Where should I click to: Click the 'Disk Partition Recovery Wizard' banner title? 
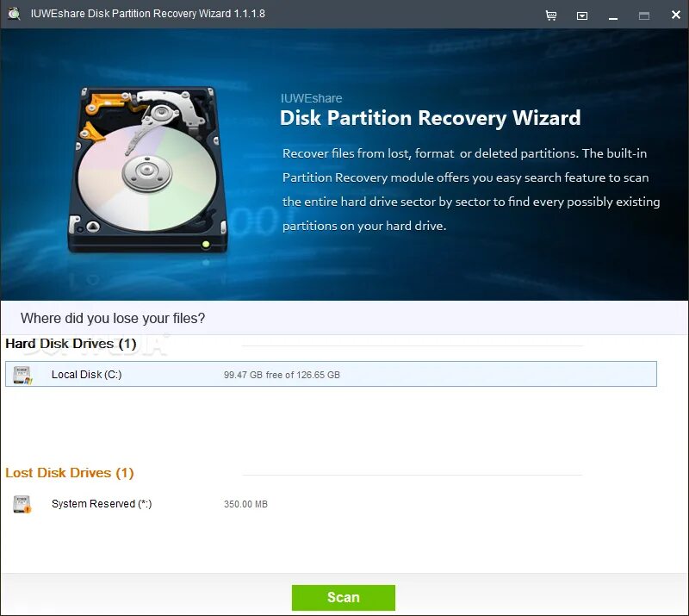coord(430,118)
